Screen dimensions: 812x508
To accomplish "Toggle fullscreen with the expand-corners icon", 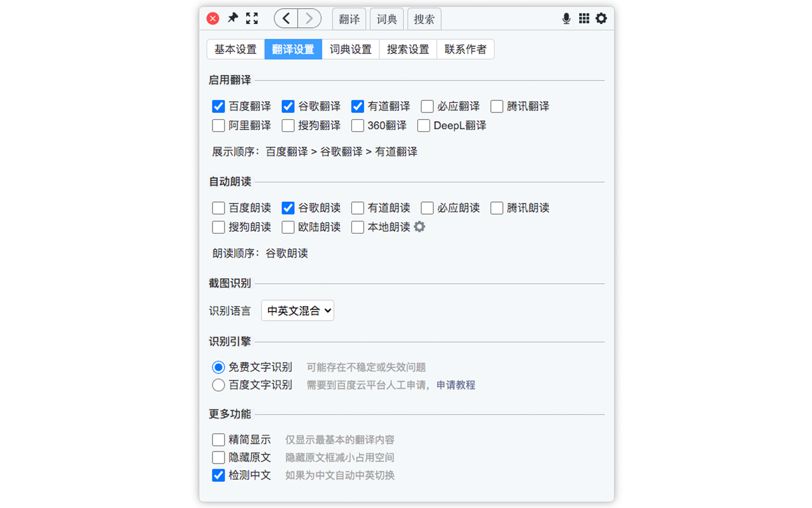I will (252, 18).
